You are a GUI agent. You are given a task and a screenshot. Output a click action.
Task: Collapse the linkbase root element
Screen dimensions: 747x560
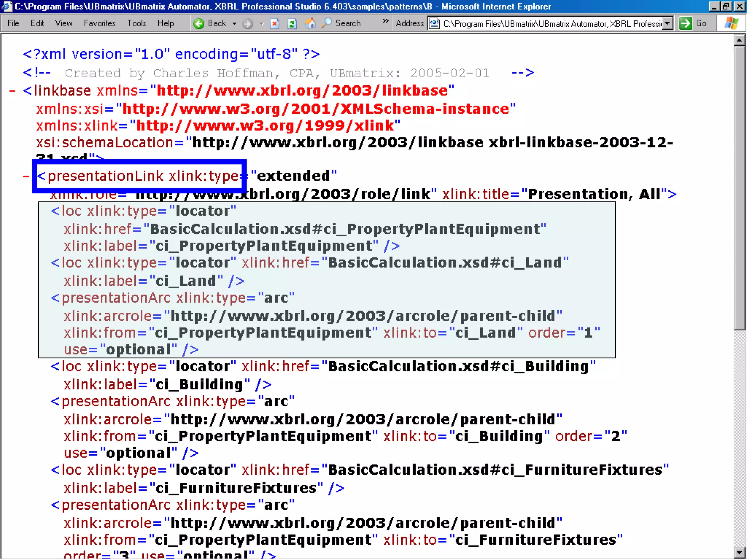[x=12, y=91]
